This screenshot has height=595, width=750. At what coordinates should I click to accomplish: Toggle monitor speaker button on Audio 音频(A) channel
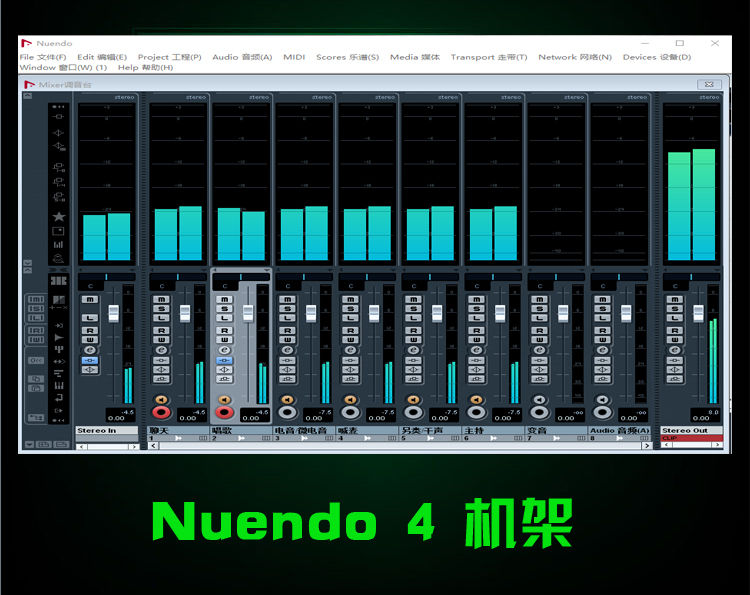(x=602, y=399)
